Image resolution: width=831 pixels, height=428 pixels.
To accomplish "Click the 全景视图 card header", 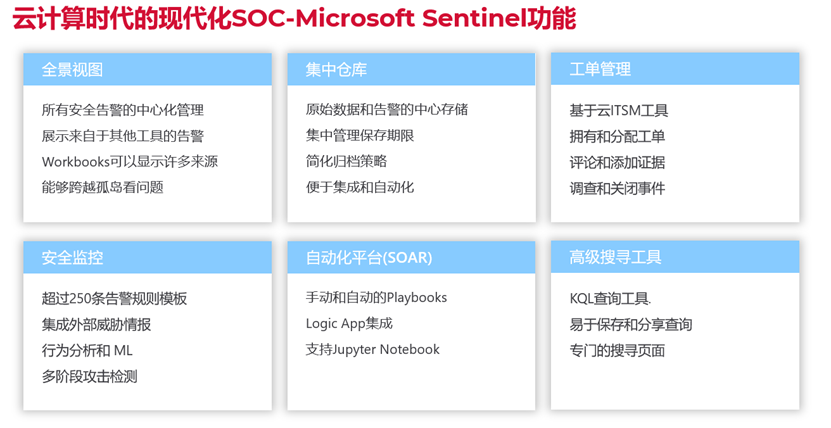I will click(x=147, y=69).
